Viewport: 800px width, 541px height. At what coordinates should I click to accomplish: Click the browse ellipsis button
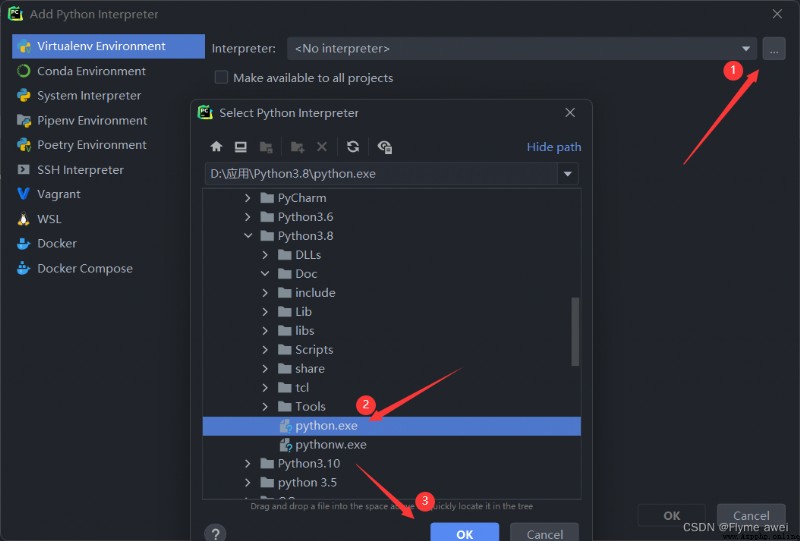[x=774, y=49]
